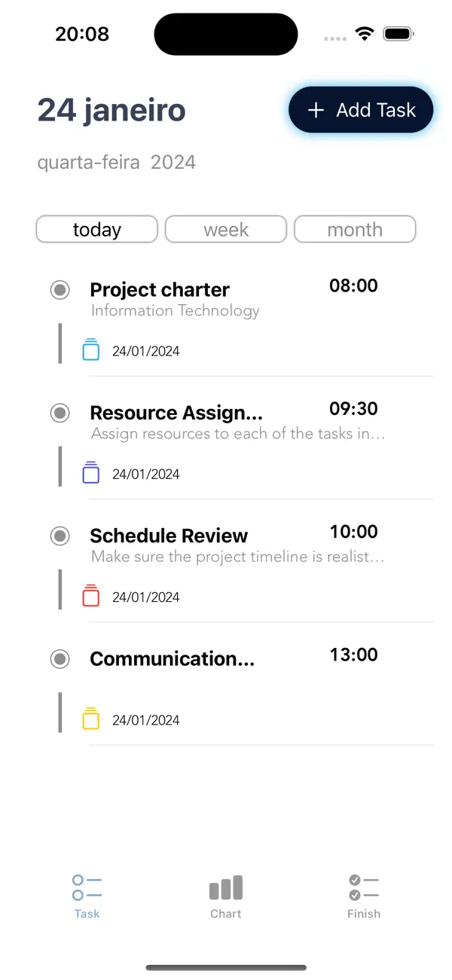Expand the Schedule Review description
This screenshot has height=980, width=452.
coord(237,557)
